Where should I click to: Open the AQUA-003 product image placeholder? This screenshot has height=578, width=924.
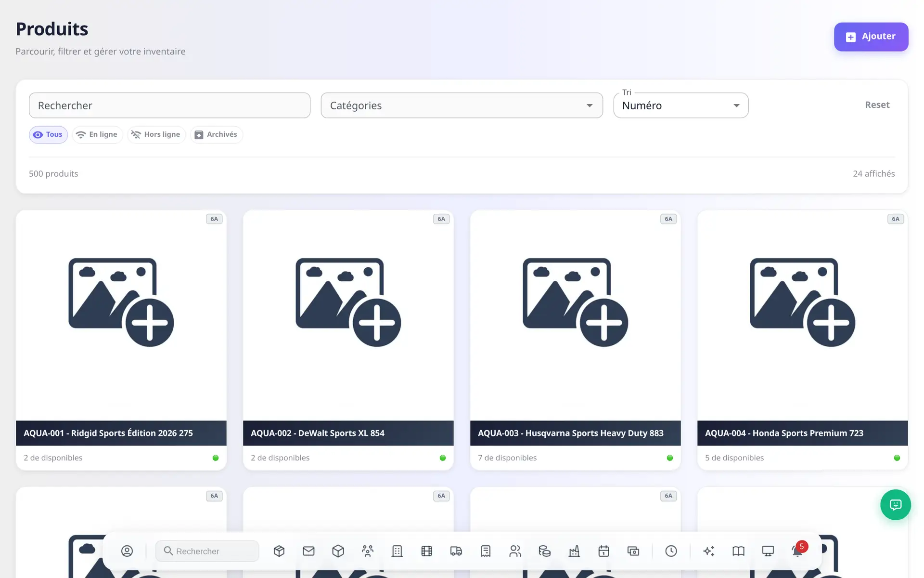coord(576,302)
